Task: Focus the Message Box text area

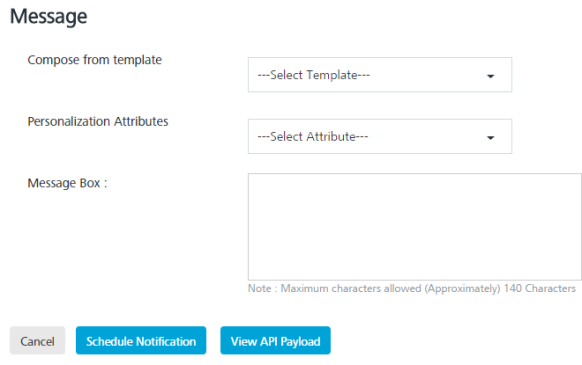Action: pos(415,227)
